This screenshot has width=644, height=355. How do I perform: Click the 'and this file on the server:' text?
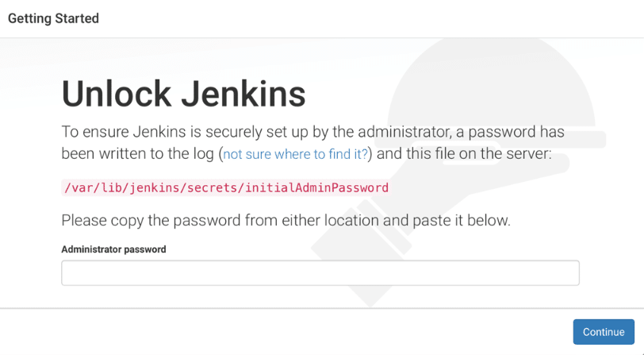(x=464, y=154)
